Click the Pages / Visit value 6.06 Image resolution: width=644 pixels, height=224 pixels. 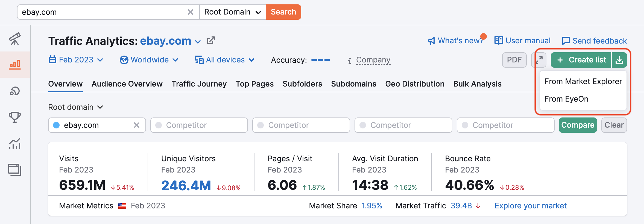coord(282,185)
